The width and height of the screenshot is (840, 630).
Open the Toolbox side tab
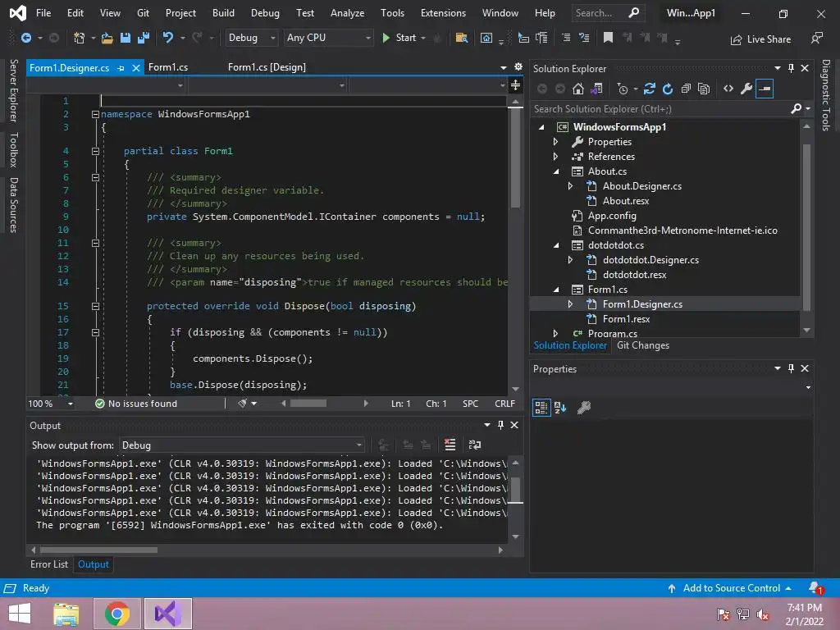tap(14, 150)
